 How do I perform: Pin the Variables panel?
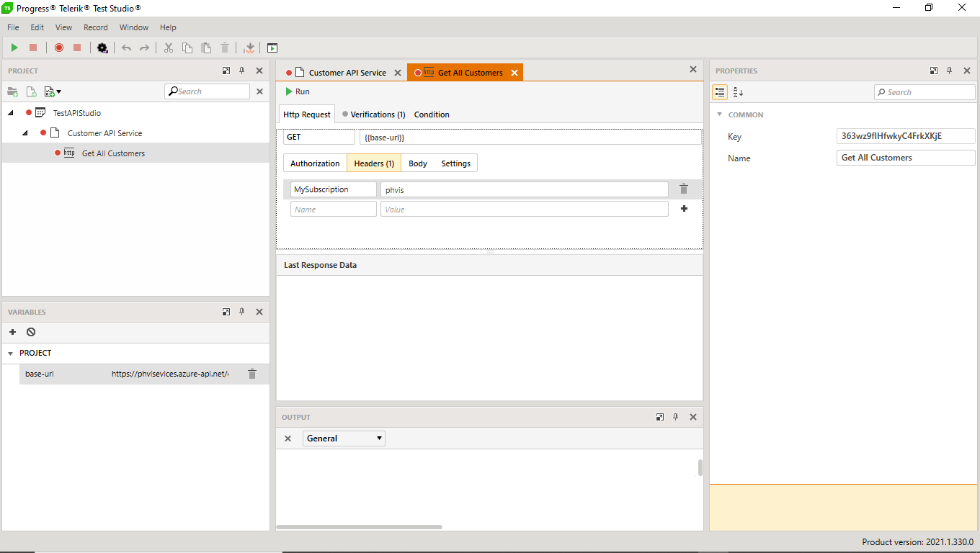pos(242,312)
